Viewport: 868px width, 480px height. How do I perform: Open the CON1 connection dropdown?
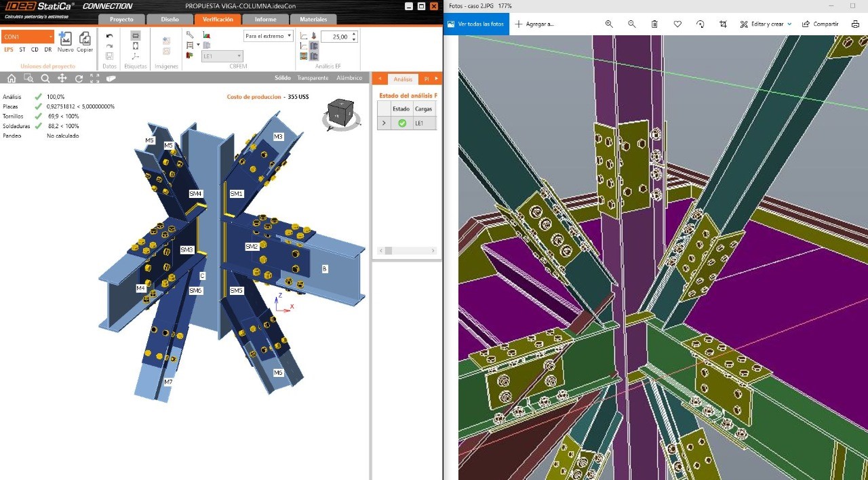tap(28, 37)
